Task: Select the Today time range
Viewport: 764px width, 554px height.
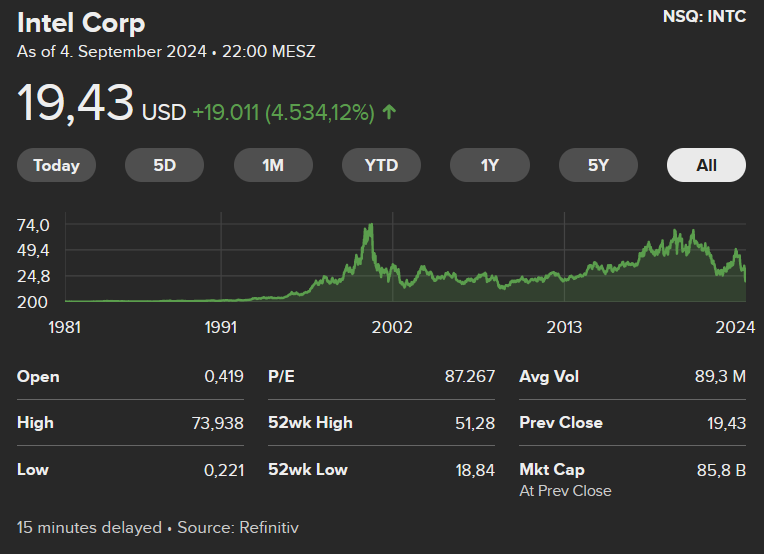Action: coord(57,165)
